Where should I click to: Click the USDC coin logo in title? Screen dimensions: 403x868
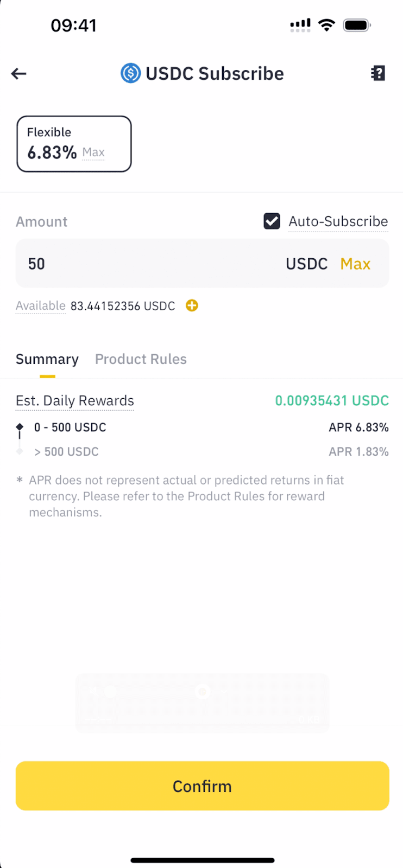click(130, 73)
